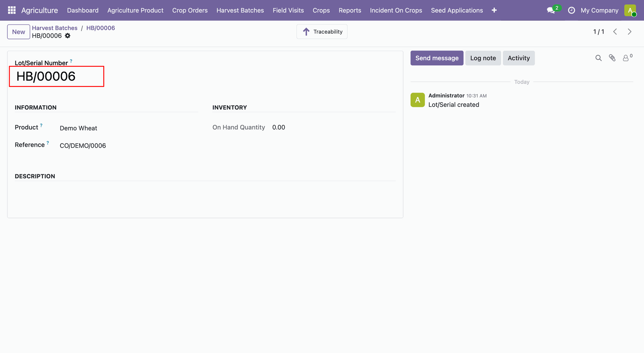Screen dimensions: 644x353
Task: Click Send message button
Action: [x=437, y=58]
